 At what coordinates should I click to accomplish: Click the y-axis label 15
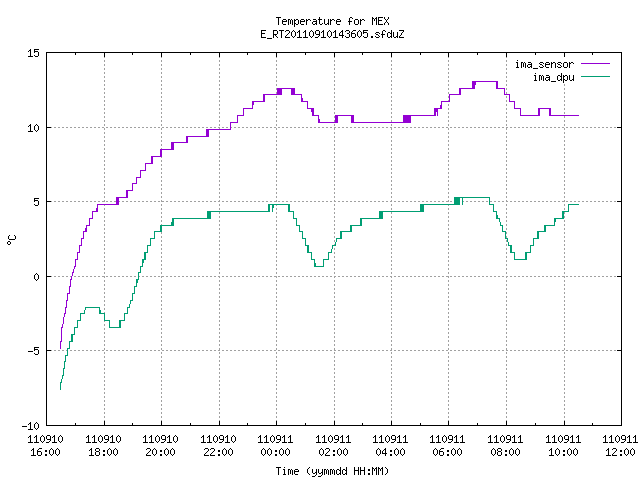click(33, 53)
